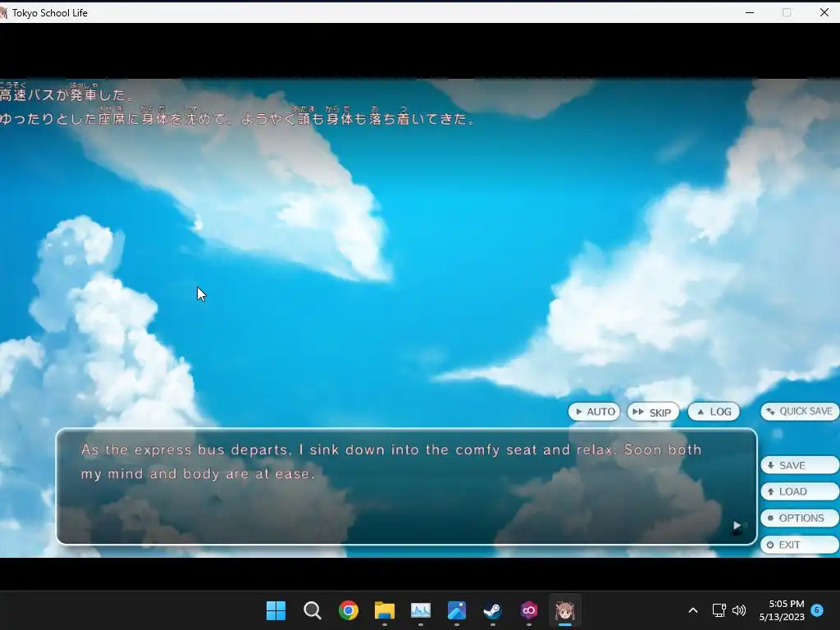Click the Japanese line beginning 'ゆったりとした座席'
Viewport: 840px width, 630px height.
coord(237,118)
